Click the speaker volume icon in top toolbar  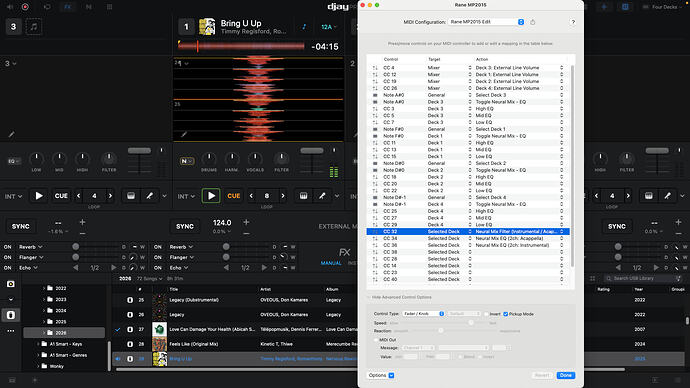pyautogui.click(x=10, y=7)
